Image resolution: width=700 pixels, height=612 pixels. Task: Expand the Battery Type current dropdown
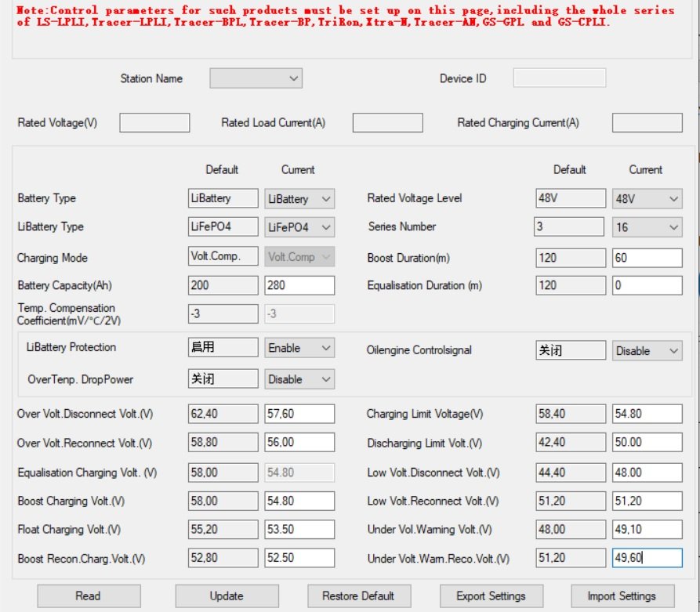point(299,199)
